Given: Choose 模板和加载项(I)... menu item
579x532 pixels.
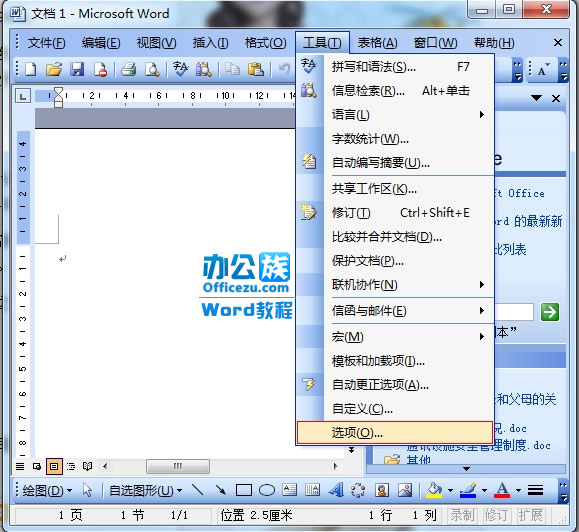Looking at the screenshot, I should pos(395,361).
